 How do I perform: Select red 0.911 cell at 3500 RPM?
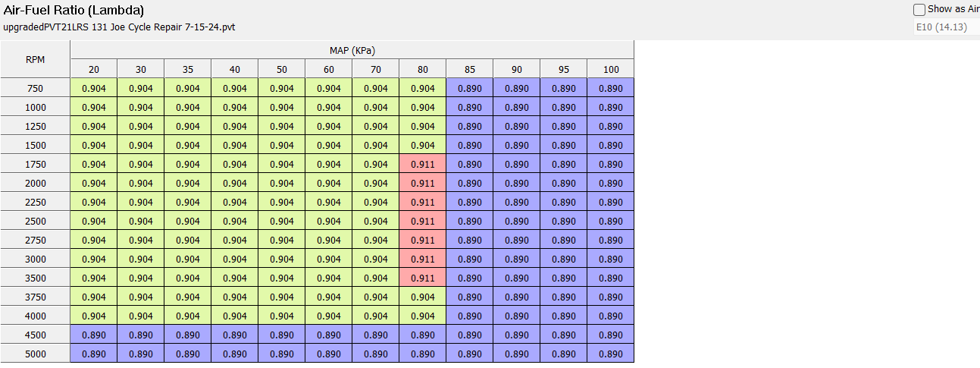[x=423, y=278]
